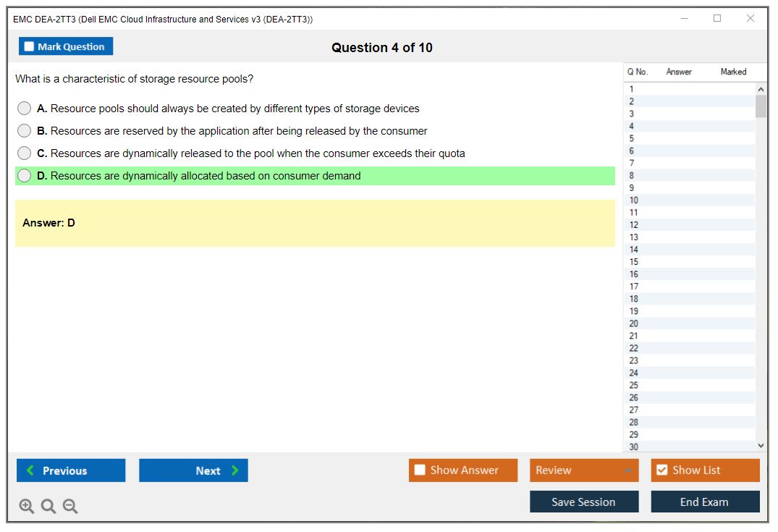The image size is (778, 532).
Task: Enable the Show Answer checkbox
Action: (x=420, y=470)
